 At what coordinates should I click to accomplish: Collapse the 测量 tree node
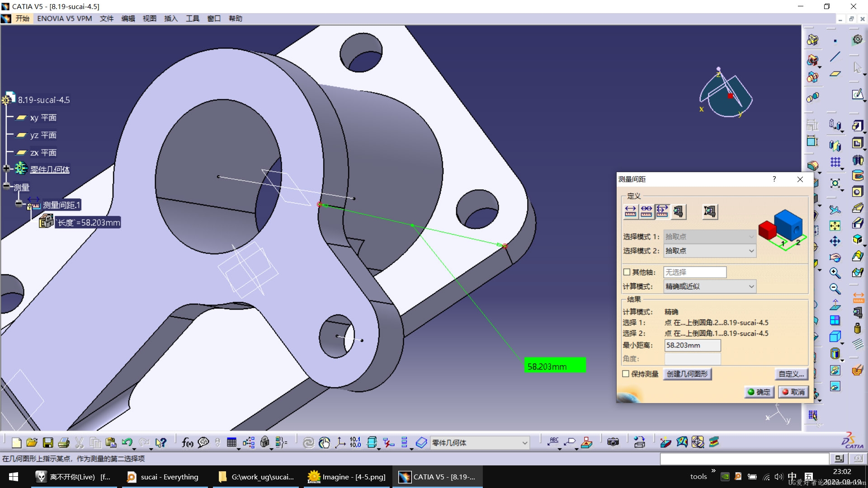pos(6,186)
